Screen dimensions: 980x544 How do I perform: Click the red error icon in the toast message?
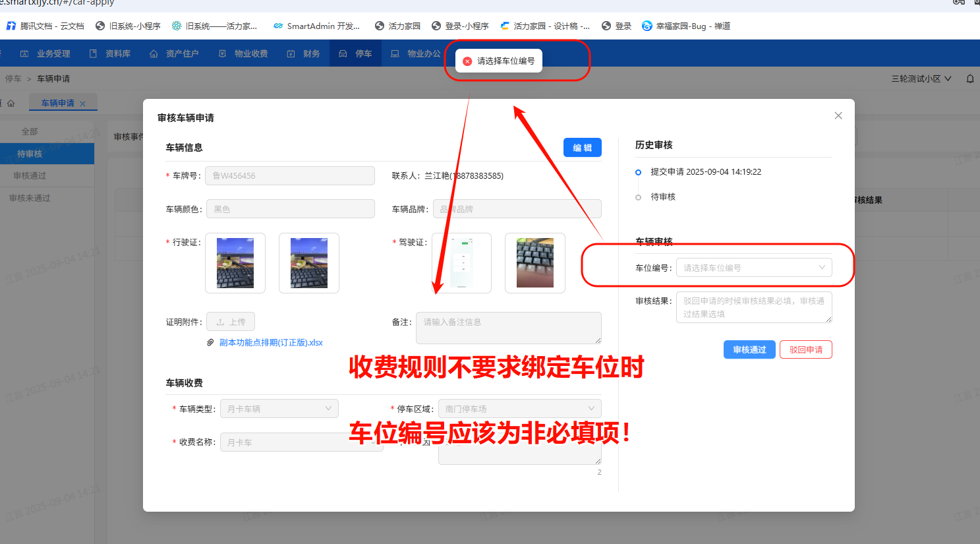(467, 61)
